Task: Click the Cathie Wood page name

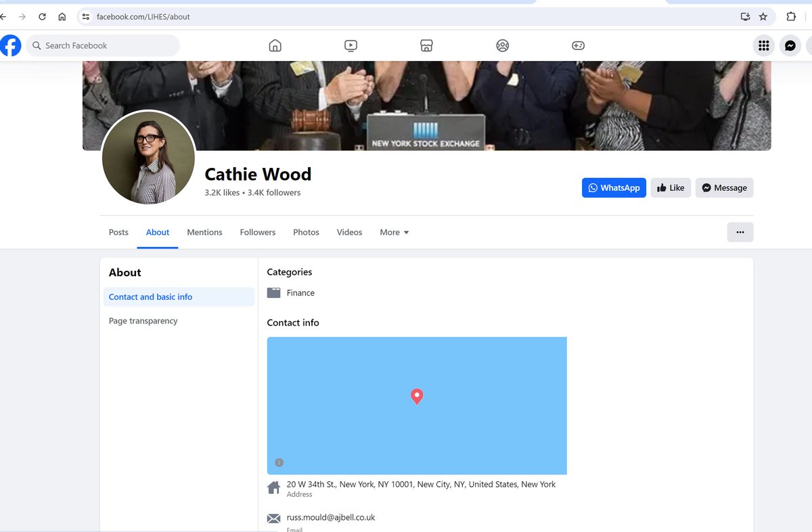Action: coord(258,174)
